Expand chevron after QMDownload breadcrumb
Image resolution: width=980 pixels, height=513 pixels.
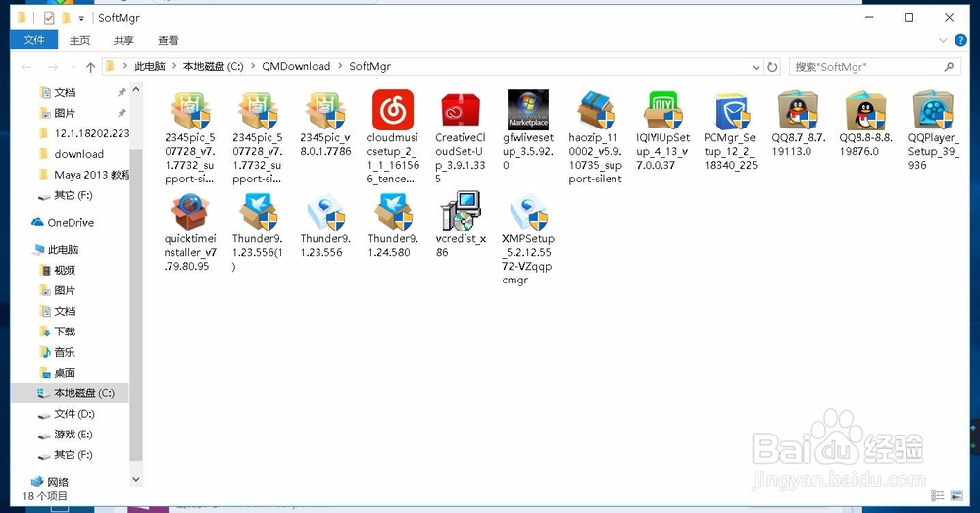pos(341,67)
